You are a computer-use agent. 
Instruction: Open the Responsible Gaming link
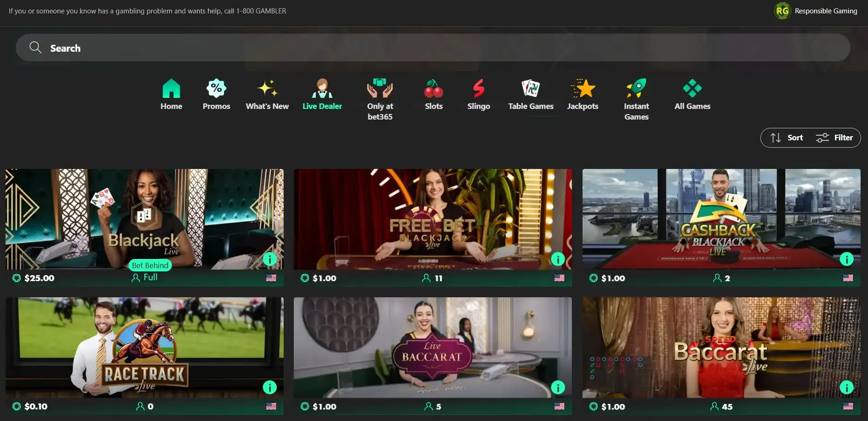816,11
